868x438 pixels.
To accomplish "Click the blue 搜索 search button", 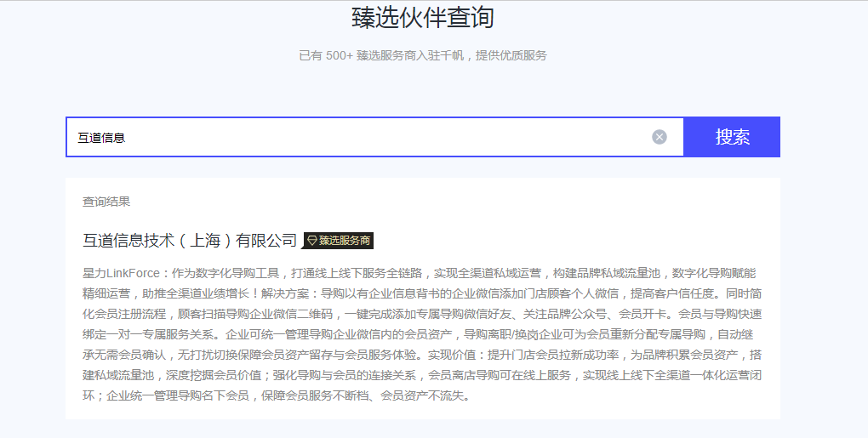I will click(x=732, y=137).
